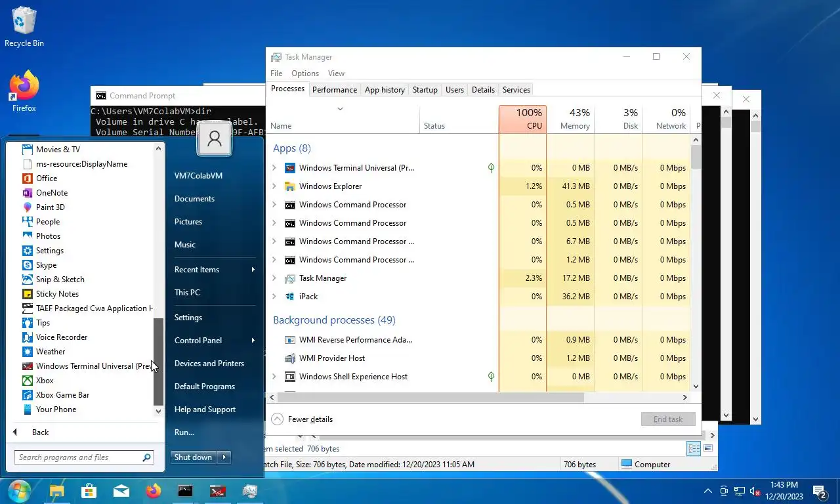The width and height of the screenshot is (840, 504).
Task: Open Your Phone app
Action: [x=56, y=409]
